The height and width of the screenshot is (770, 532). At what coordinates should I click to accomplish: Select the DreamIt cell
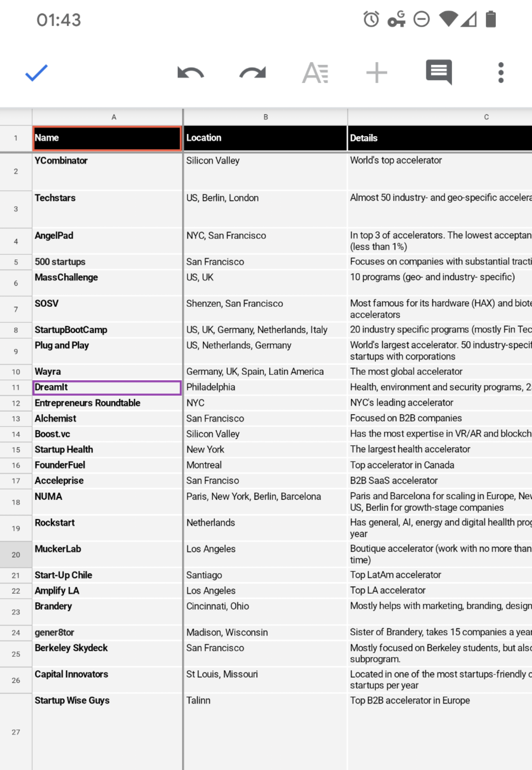pyautogui.click(x=108, y=388)
